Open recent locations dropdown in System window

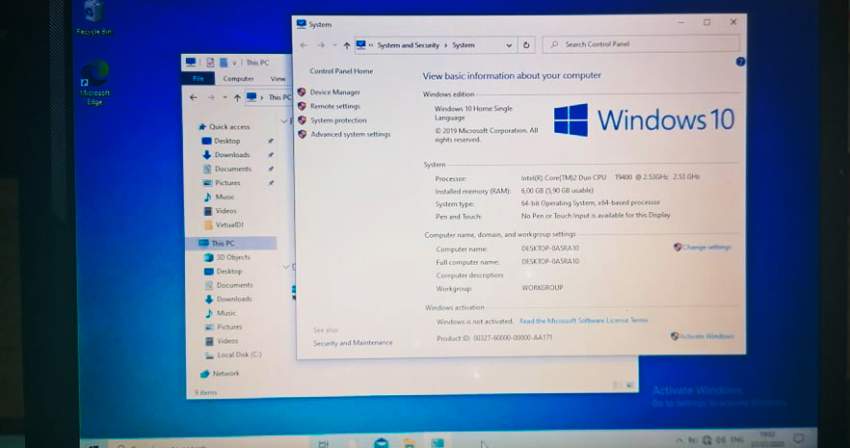click(334, 45)
